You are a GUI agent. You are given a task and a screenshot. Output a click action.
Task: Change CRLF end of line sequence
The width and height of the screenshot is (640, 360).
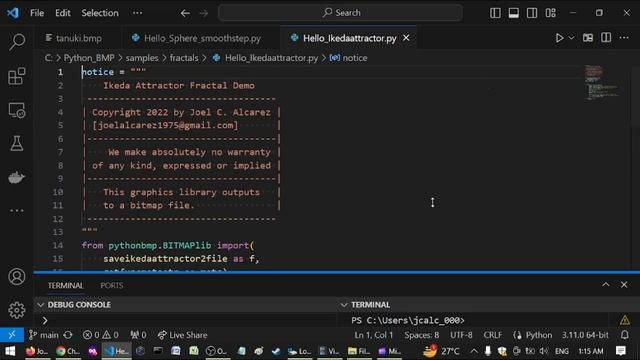493,335
